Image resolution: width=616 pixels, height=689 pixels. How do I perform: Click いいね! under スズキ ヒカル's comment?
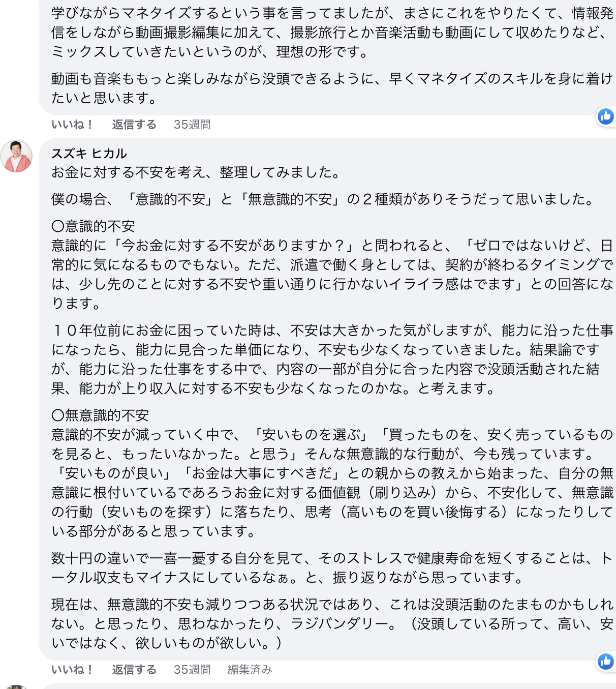click(x=72, y=670)
